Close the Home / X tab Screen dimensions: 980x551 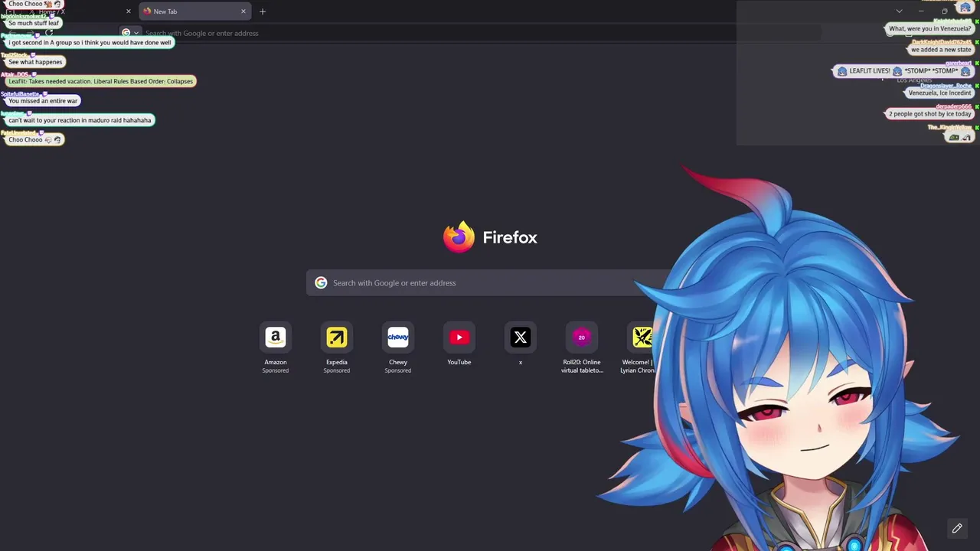[x=129, y=11]
